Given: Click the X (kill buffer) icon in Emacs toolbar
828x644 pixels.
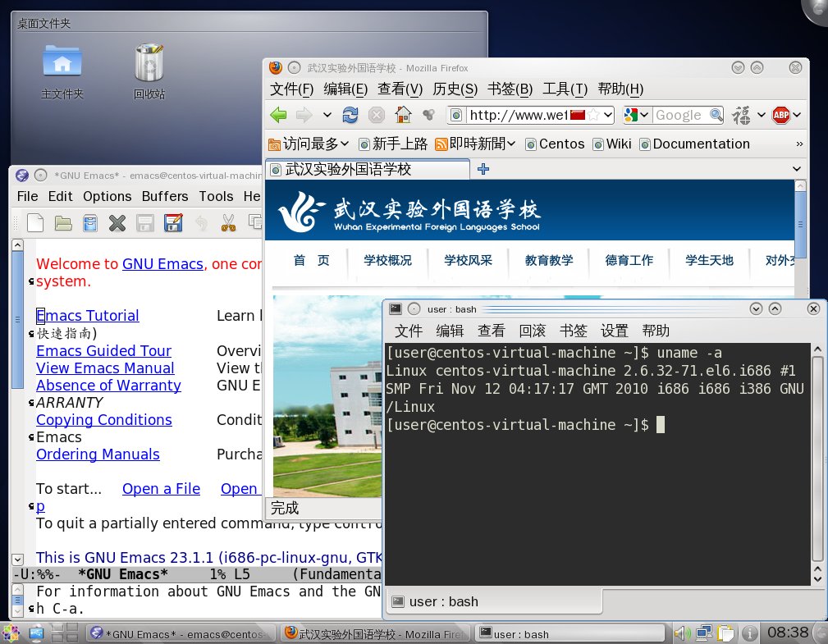Looking at the screenshot, I should (x=117, y=223).
